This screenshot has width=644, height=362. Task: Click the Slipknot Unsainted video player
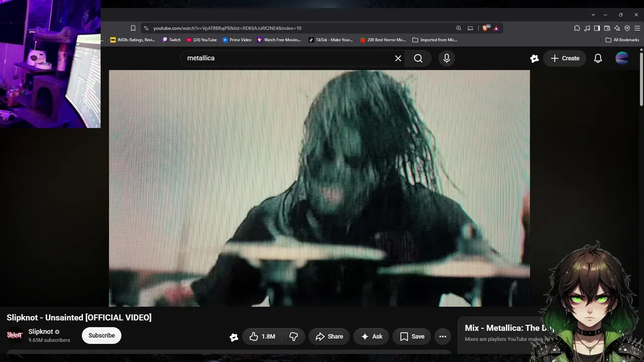(x=319, y=188)
